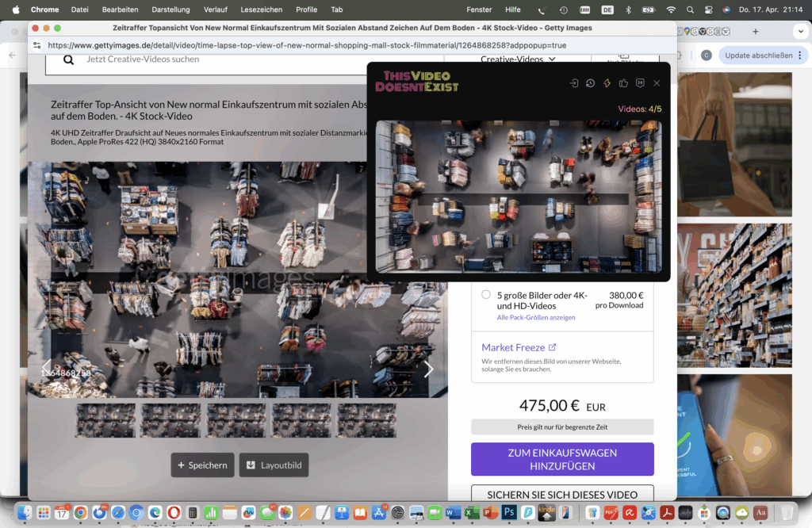Viewport: 812px width, 528px height.
Task: Open the Calendar app from the Dock
Action: pos(62,512)
